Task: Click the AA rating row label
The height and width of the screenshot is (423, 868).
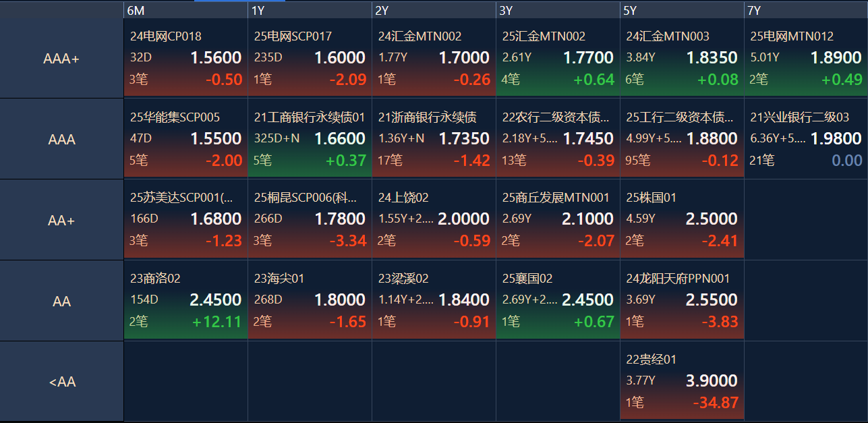Action: coord(61,301)
